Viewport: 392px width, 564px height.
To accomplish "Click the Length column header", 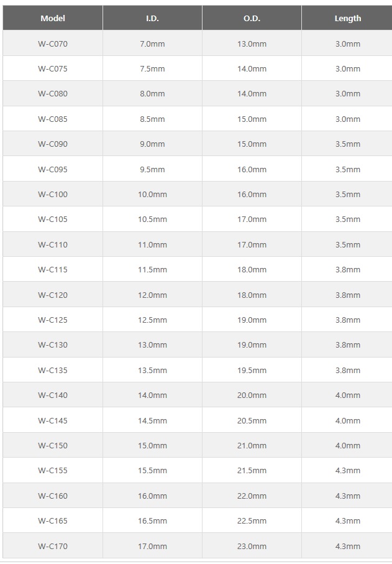I will [347, 18].
